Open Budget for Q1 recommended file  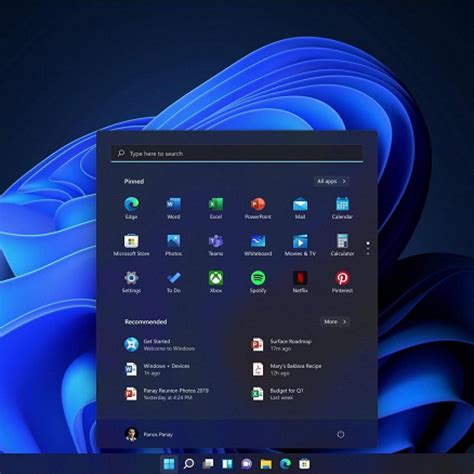[277, 394]
